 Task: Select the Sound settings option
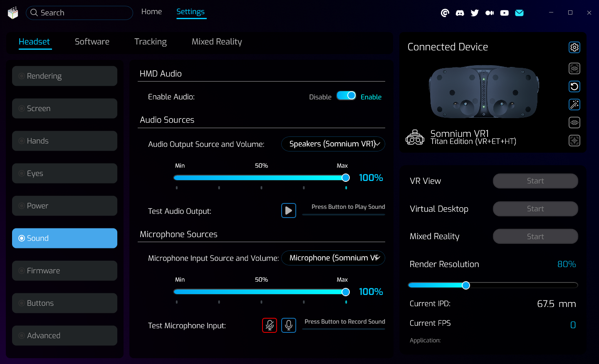pyautogui.click(x=64, y=238)
